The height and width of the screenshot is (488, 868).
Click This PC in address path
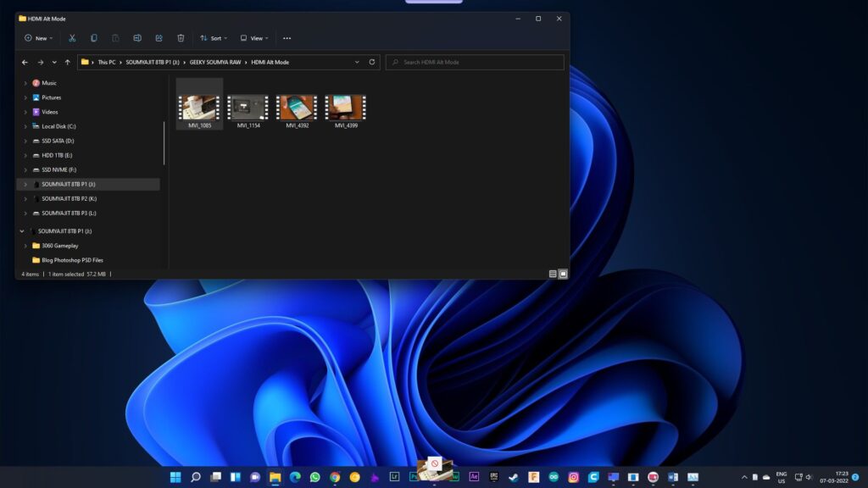[107, 63]
